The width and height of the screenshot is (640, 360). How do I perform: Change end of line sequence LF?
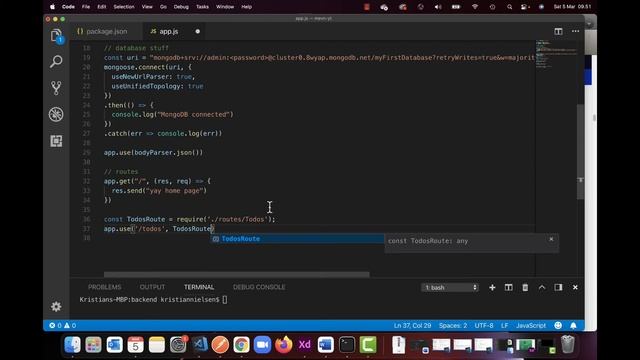(504, 326)
